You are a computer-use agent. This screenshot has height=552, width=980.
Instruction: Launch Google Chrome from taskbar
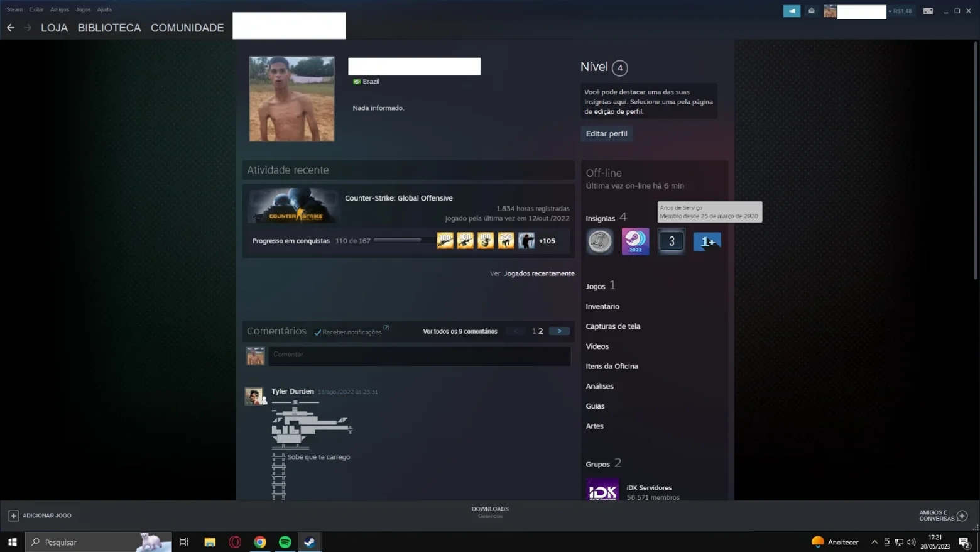(260, 542)
